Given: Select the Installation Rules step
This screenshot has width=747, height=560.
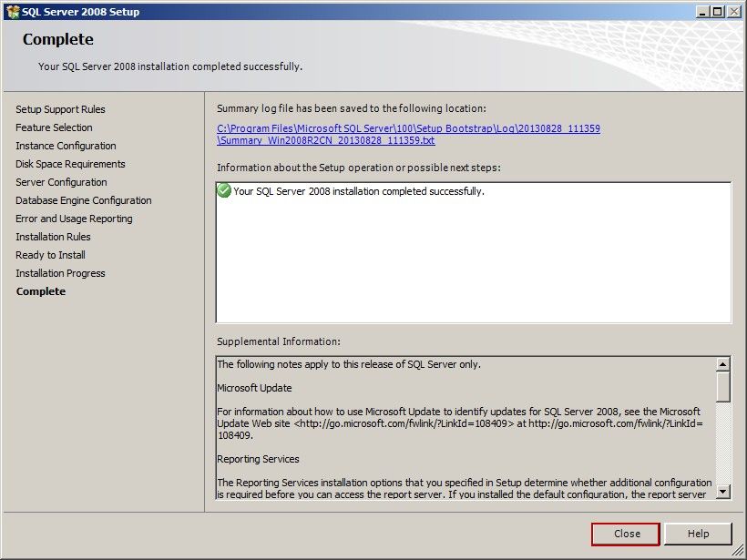Looking at the screenshot, I should [53, 237].
